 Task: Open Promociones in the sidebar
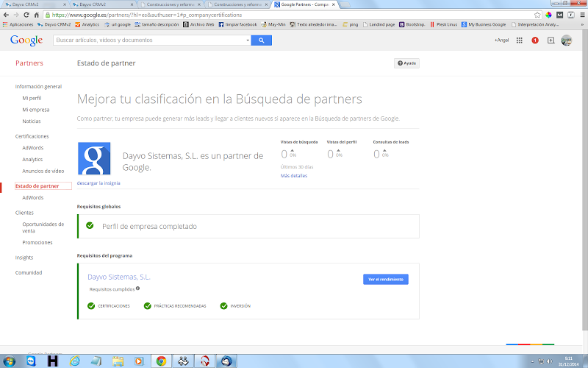[x=37, y=243]
